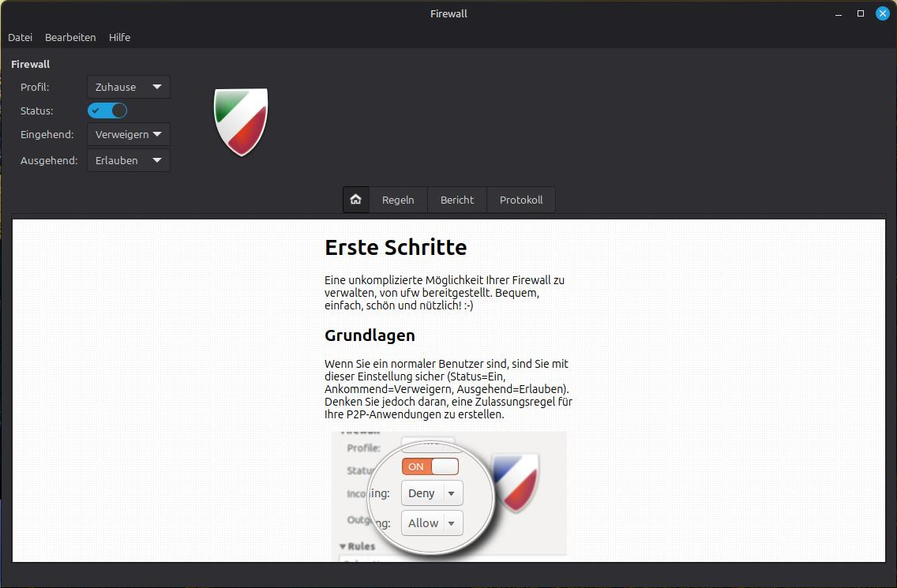This screenshot has width=897, height=588.
Task: Close the Firewall window
Action: pyautogui.click(x=883, y=13)
